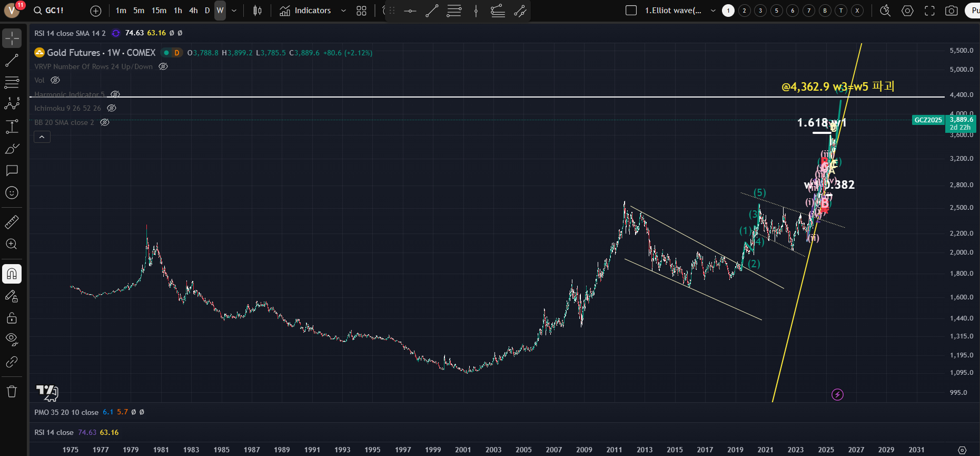The width and height of the screenshot is (980, 456).
Task: Switch to the 4h timeframe
Action: click(x=193, y=11)
